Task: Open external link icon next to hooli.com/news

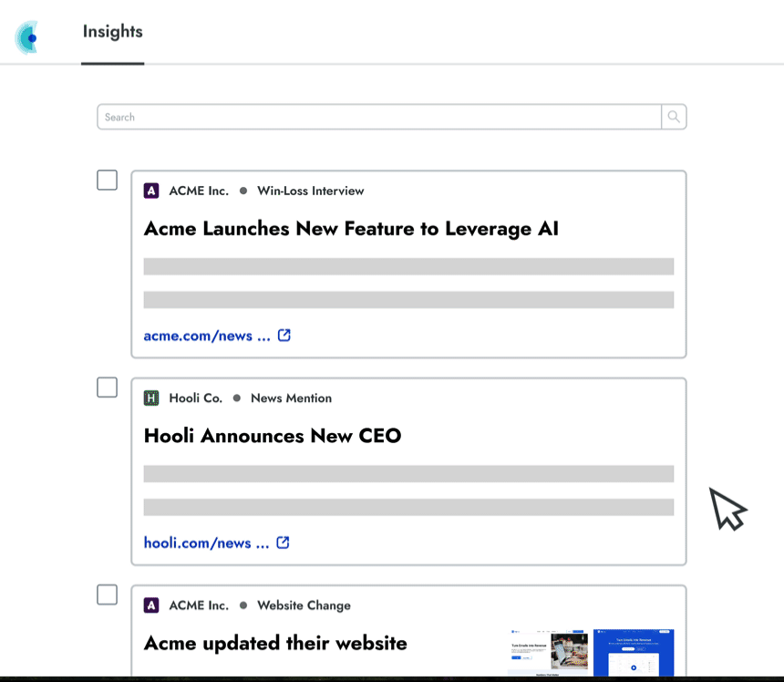Action: 283,542
